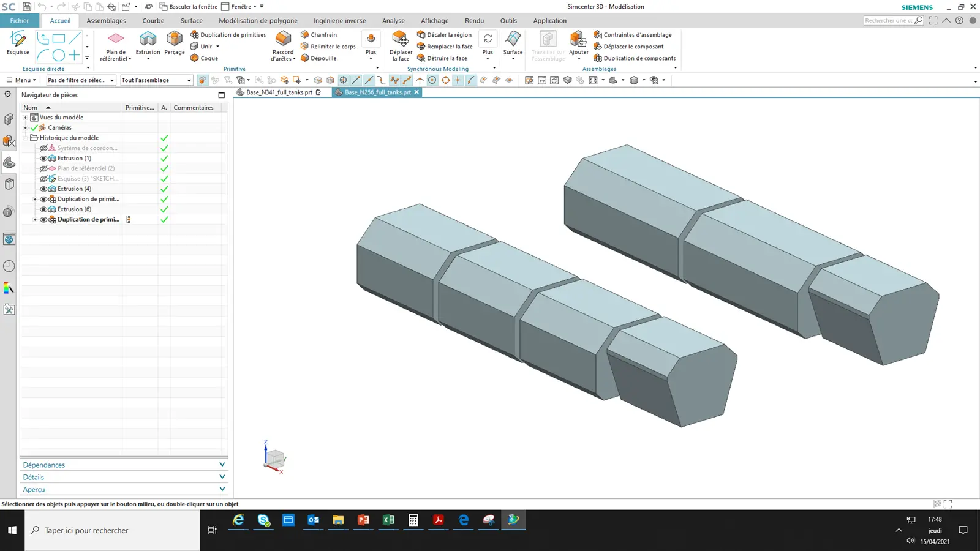This screenshot has height=551, width=980.
Task: Click the Extrusion tool in ribbon
Action: click(x=148, y=43)
